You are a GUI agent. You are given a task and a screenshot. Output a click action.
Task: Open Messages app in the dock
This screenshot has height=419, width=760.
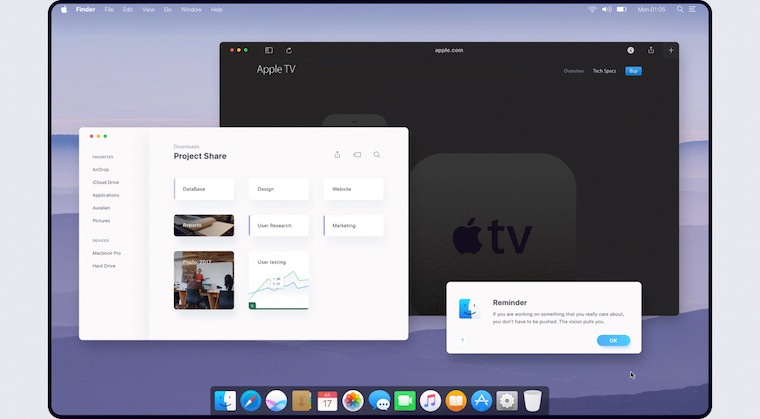point(379,401)
